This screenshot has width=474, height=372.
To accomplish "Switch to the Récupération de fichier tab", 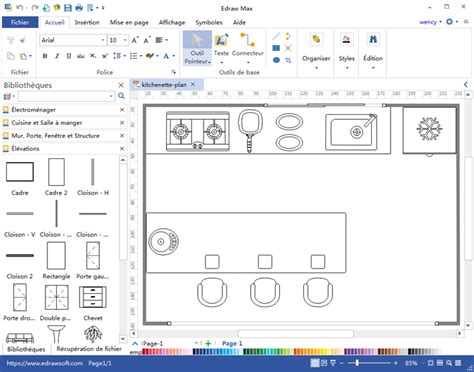I will (x=89, y=349).
